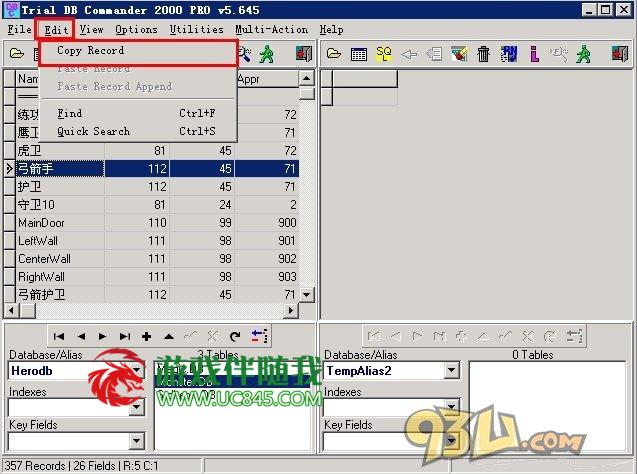Open the Edit menu
Viewport: 637px width, 474px height.
click(56, 29)
